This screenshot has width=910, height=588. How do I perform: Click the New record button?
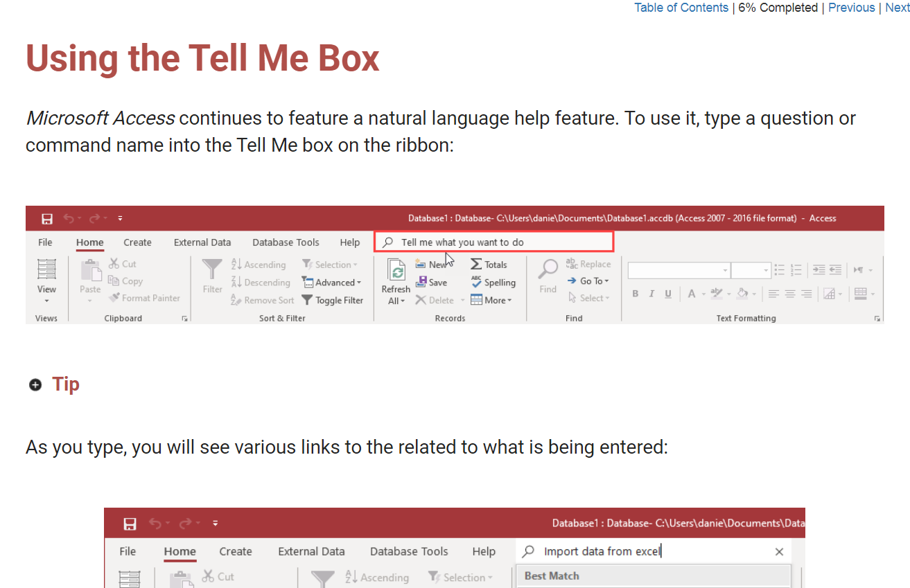(430, 265)
